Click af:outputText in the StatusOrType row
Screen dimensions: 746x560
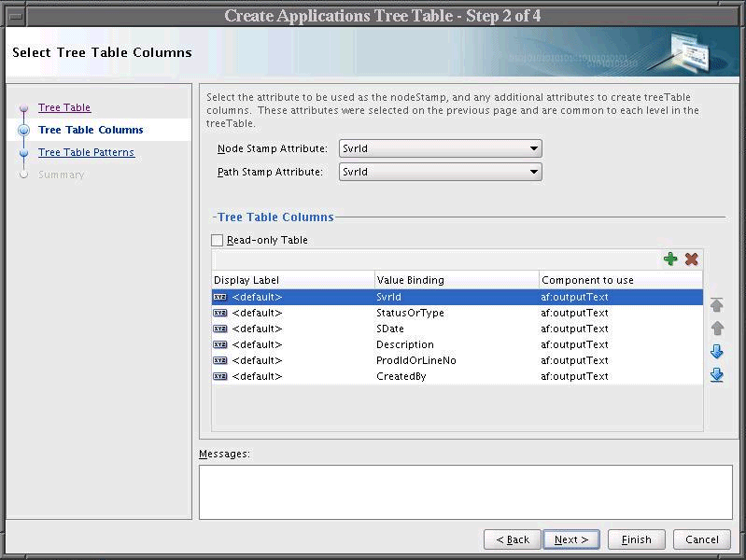point(574,313)
